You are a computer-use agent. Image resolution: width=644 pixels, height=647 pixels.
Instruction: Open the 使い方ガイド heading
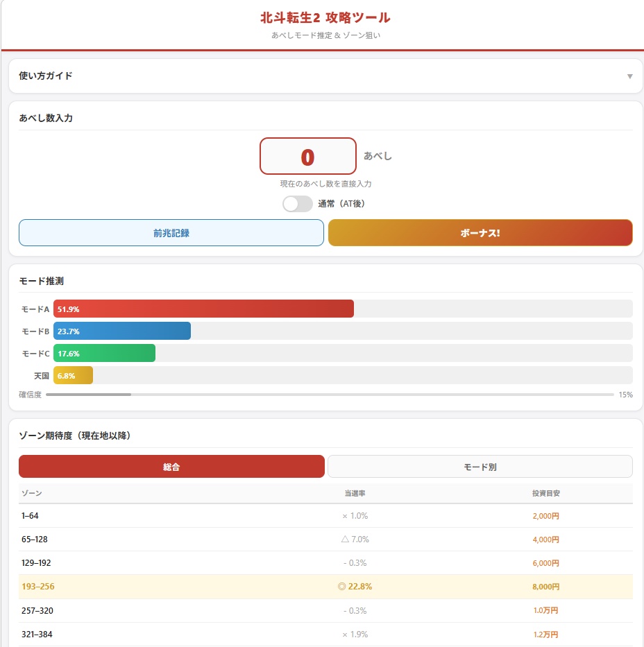(45, 76)
